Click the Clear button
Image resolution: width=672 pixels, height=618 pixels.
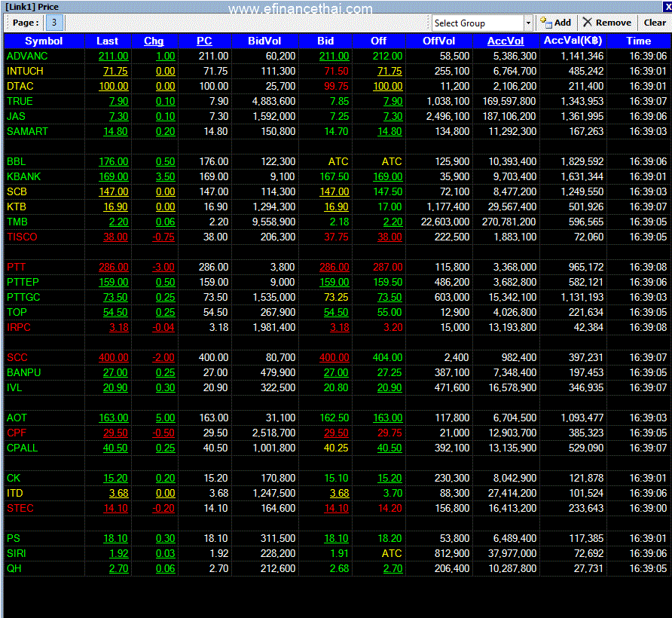coord(655,23)
